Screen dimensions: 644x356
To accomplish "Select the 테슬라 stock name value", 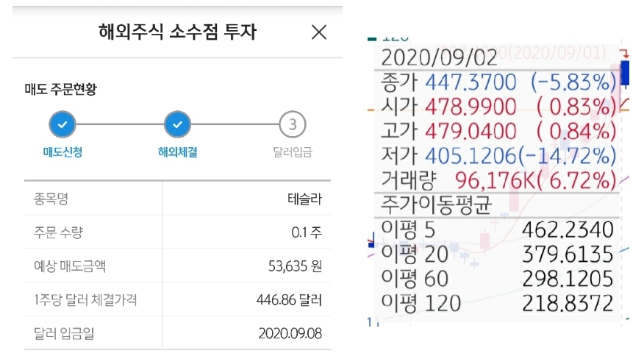I will click(x=304, y=199).
